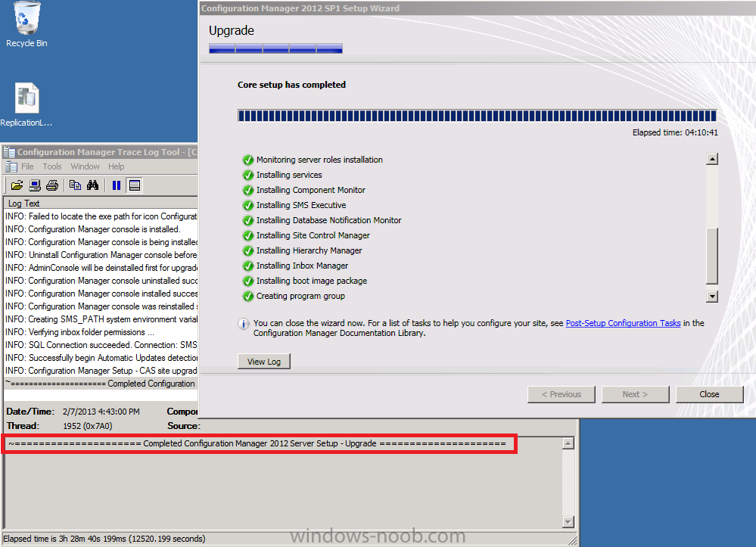The height and width of the screenshot is (547, 756).
Task: Click the Previous button in the wizard
Action: coord(562,394)
